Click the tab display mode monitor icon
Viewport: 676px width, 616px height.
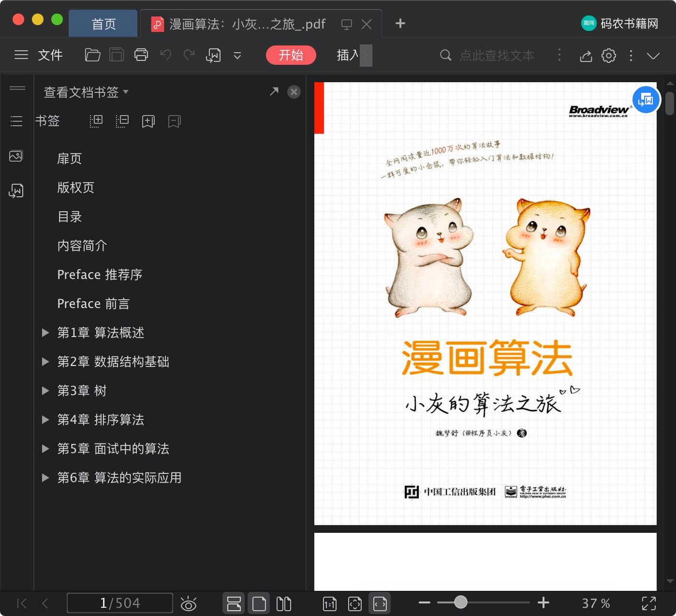pos(347,24)
